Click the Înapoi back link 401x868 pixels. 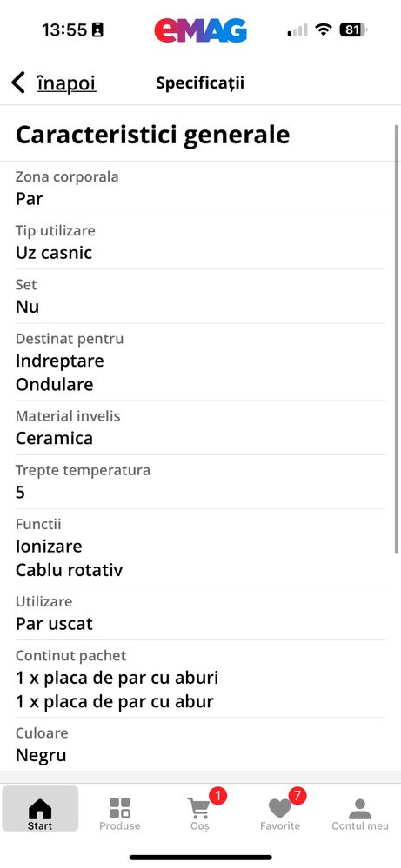pos(66,83)
